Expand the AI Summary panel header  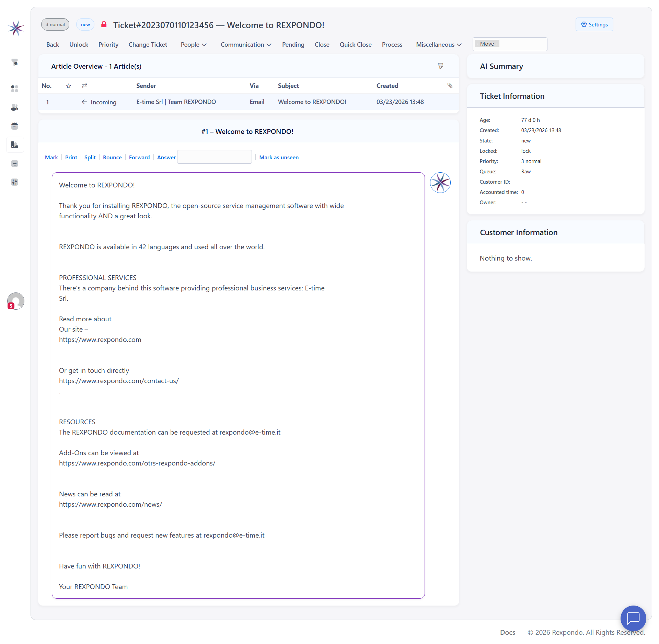pyautogui.click(x=555, y=66)
